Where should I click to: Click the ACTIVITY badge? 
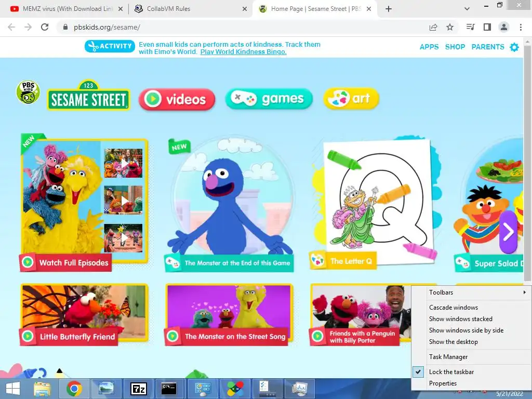pyautogui.click(x=110, y=46)
